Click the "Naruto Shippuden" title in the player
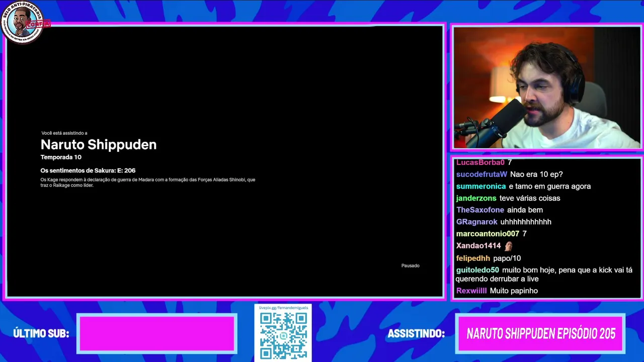 [x=99, y=145]
